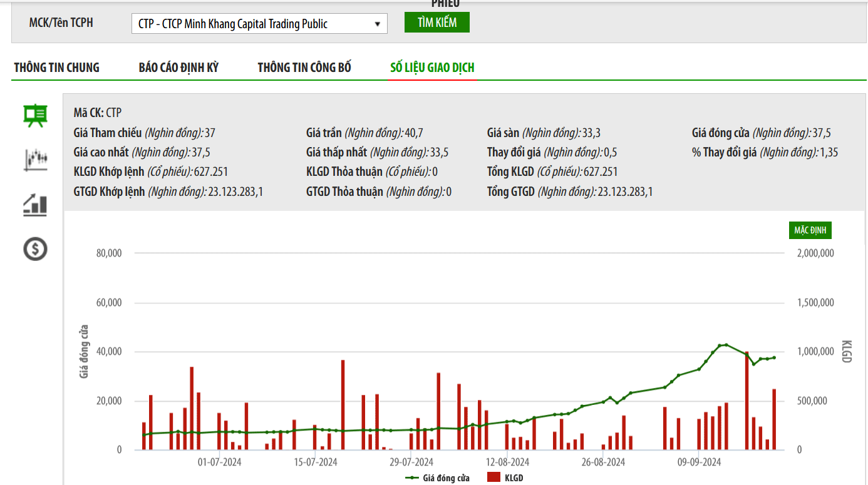Click the rightmost red volume bar
This screenshot has height=485, width=868.
774,419
